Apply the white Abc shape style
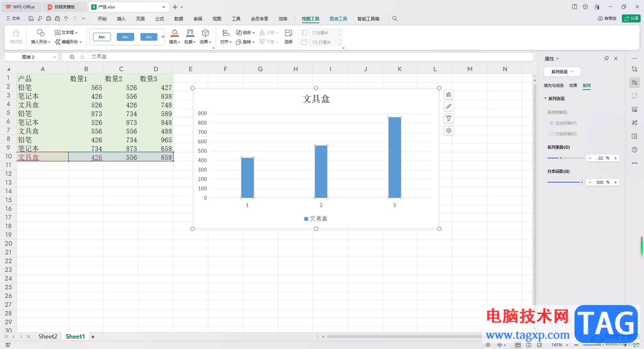644x349 pixels. [102, 37]
